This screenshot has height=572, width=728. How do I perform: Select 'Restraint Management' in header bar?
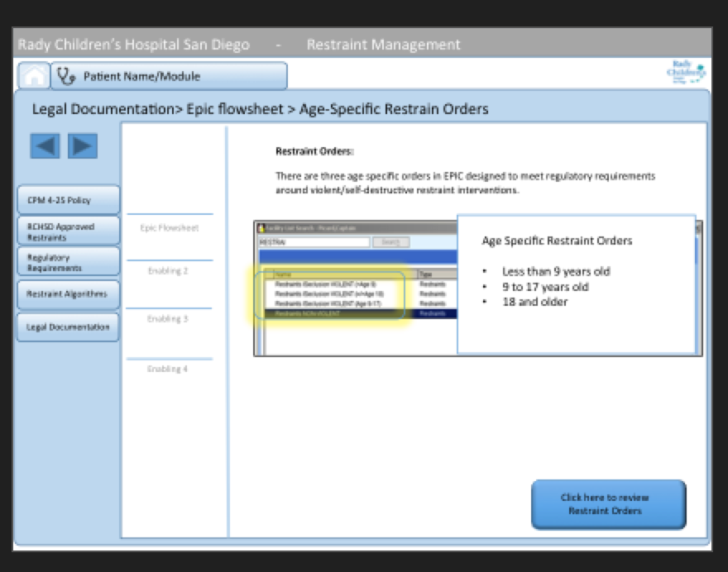tap(384, 45)
